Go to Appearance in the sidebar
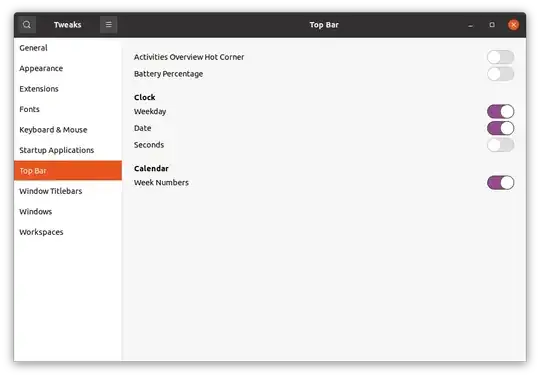540x377 pixels. (68, 69)
